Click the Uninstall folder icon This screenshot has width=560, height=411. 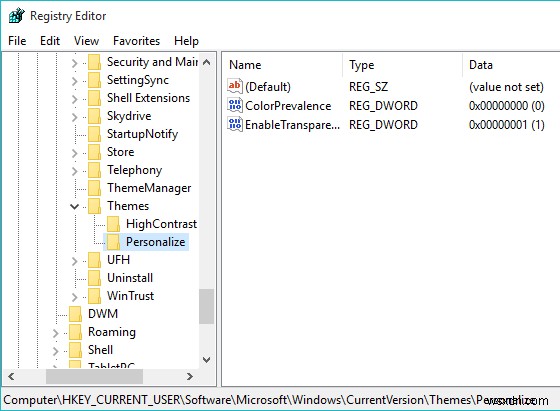tap(95, 278)
